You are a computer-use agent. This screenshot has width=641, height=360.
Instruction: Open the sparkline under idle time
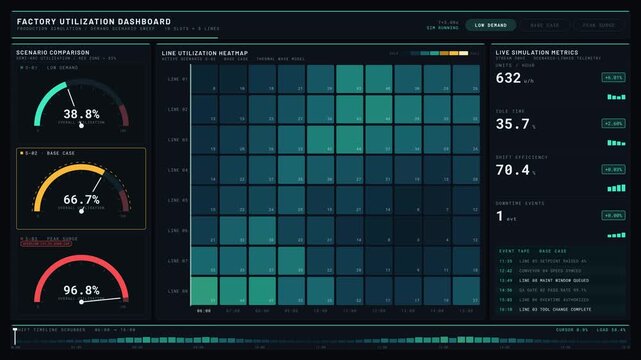point(616,143)
